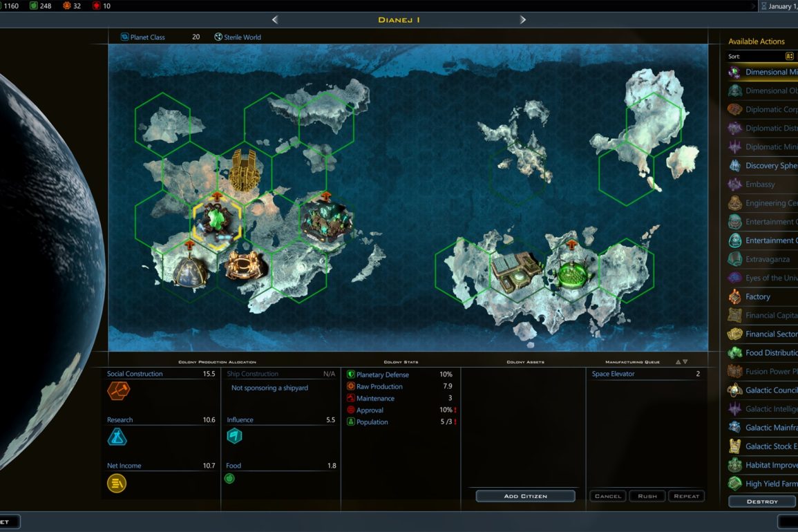
Task: Click the Research flask icon
Action: pyautogui.click(x=117, y=437)
